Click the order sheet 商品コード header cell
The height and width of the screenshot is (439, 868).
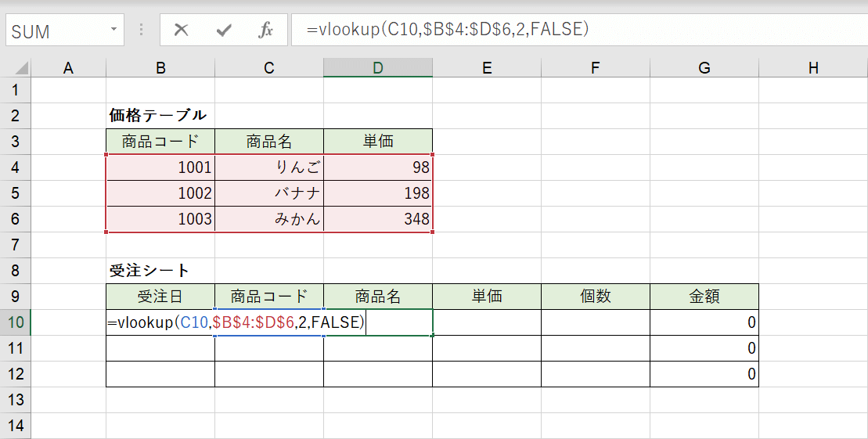(269, 296)
